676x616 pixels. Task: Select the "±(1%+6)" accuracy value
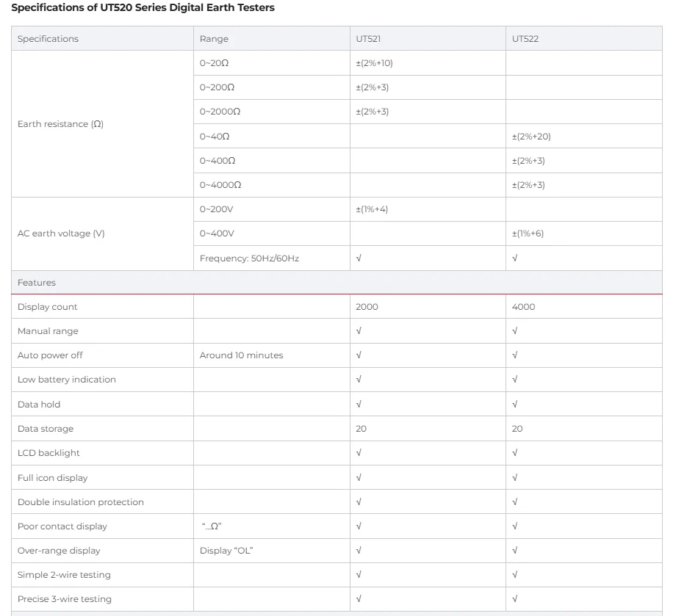coord(528,233)
